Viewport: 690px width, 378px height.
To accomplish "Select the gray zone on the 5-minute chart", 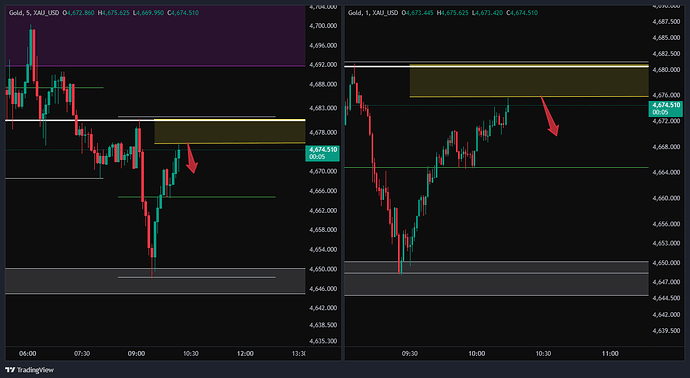I will click(x=155, y=281).
